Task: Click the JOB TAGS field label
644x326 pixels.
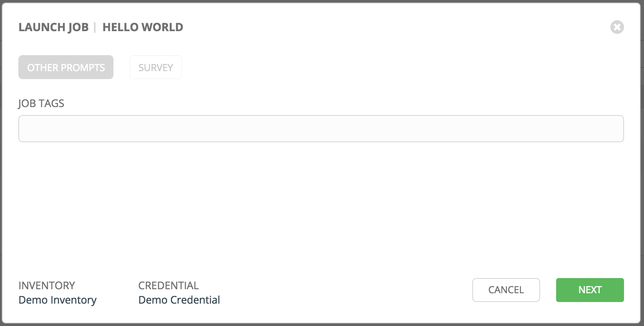Action: tap(41, 103)
